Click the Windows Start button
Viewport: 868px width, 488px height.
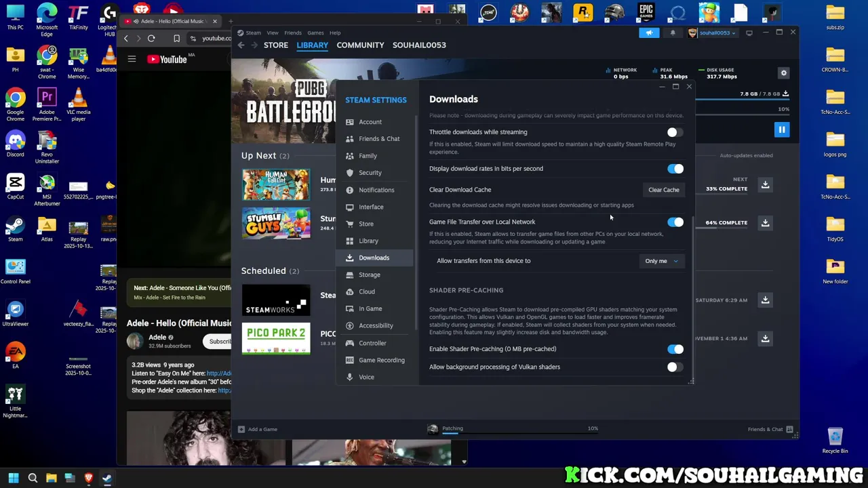[x=14, y=479]
